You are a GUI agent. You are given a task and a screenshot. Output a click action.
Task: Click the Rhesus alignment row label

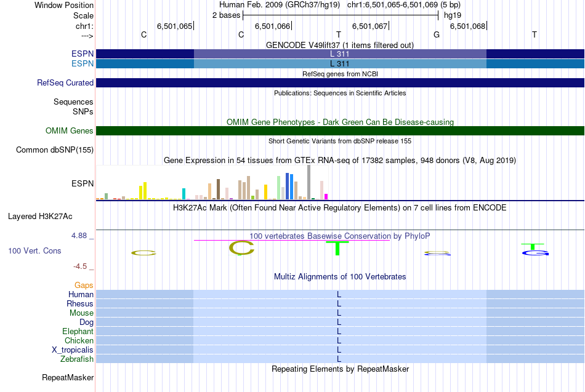pos(80,303)
